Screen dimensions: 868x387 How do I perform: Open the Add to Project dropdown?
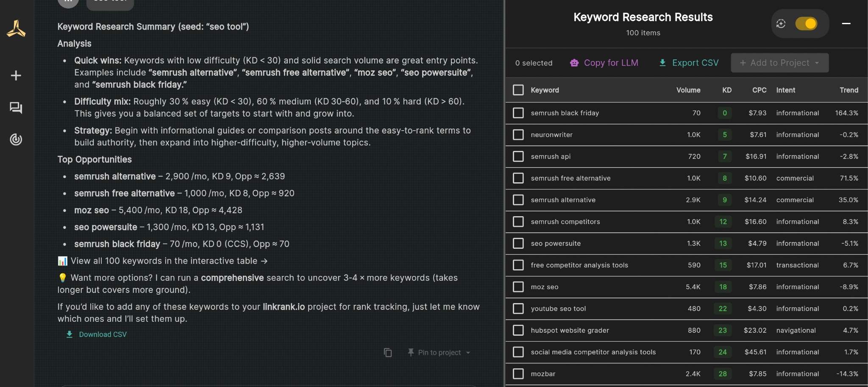click(779, 62)
